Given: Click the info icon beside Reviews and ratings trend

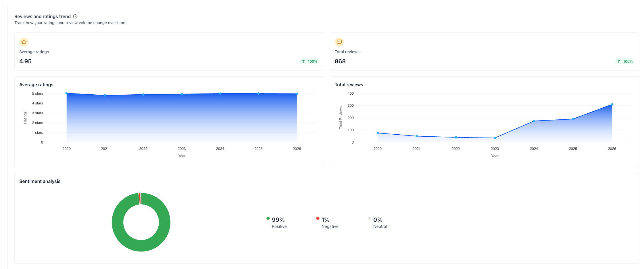Looking at the screenshot, I should tap(75, 16).
